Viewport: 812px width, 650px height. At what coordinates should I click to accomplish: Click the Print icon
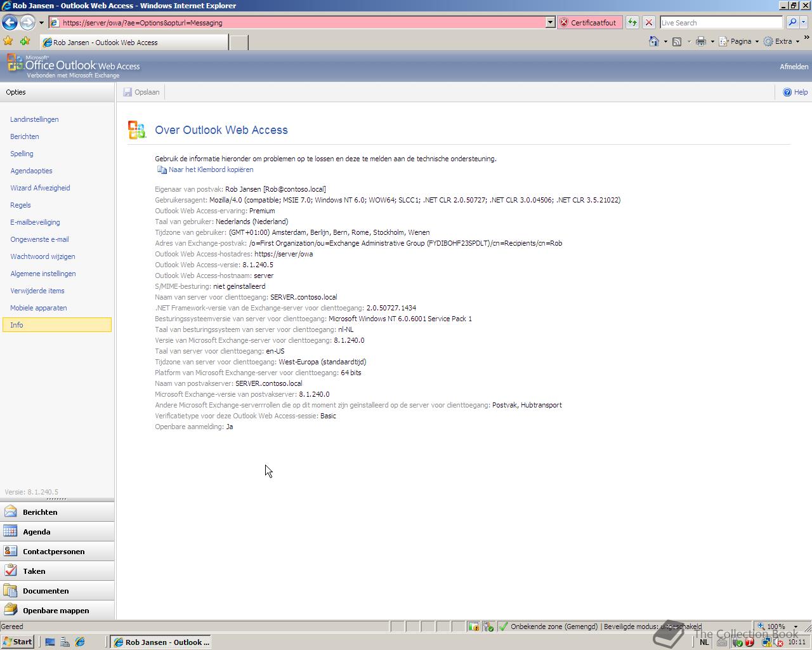(x=701, y=41)
